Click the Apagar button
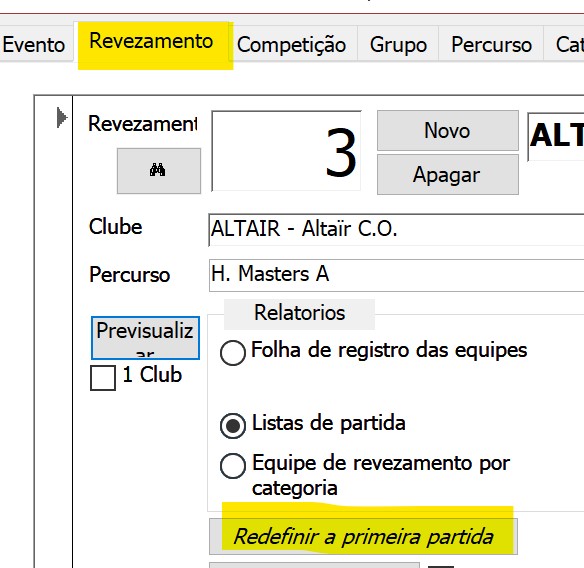The image size is (584, 568). pos(448,175)
